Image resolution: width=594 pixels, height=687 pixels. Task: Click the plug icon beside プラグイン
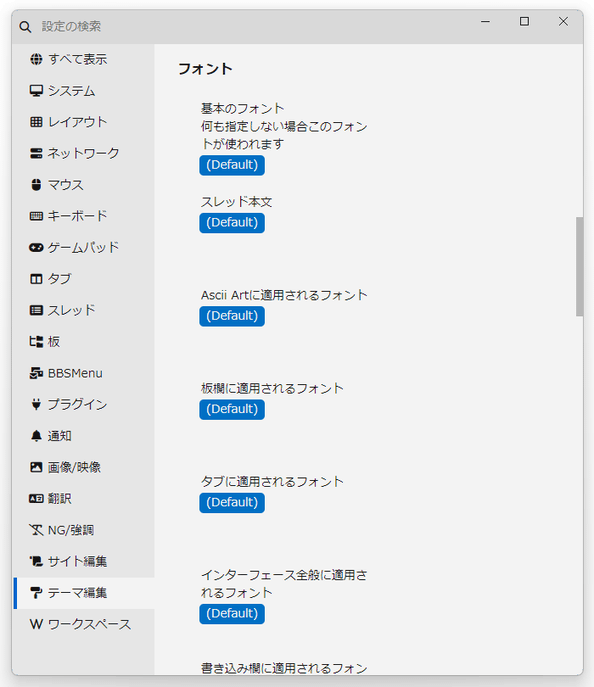pos(36,404)
